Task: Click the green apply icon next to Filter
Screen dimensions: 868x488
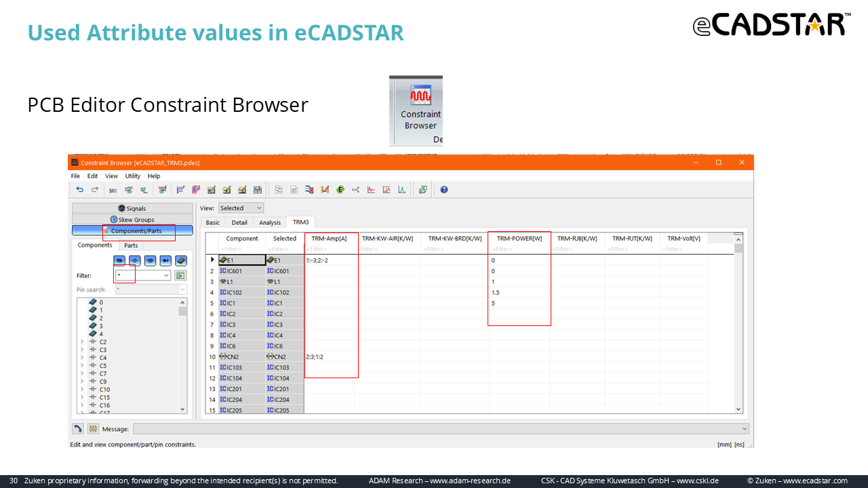Action: 180,276
